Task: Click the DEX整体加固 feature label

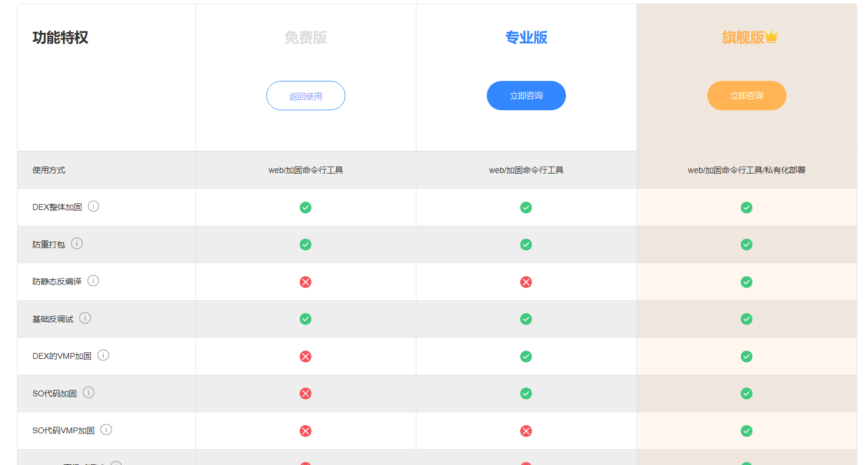Action: pos(57,208)
